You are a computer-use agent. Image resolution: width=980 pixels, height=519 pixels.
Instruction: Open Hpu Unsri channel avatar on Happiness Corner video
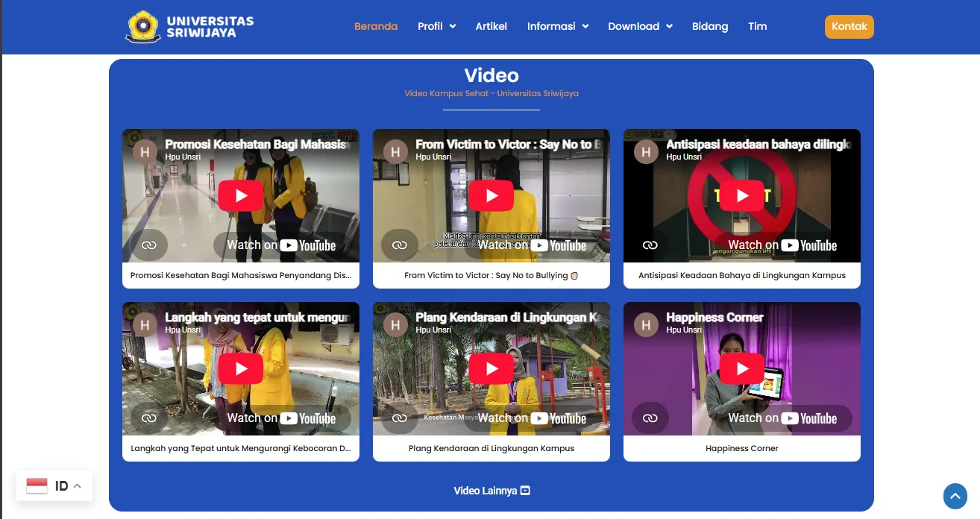[646, 324]
